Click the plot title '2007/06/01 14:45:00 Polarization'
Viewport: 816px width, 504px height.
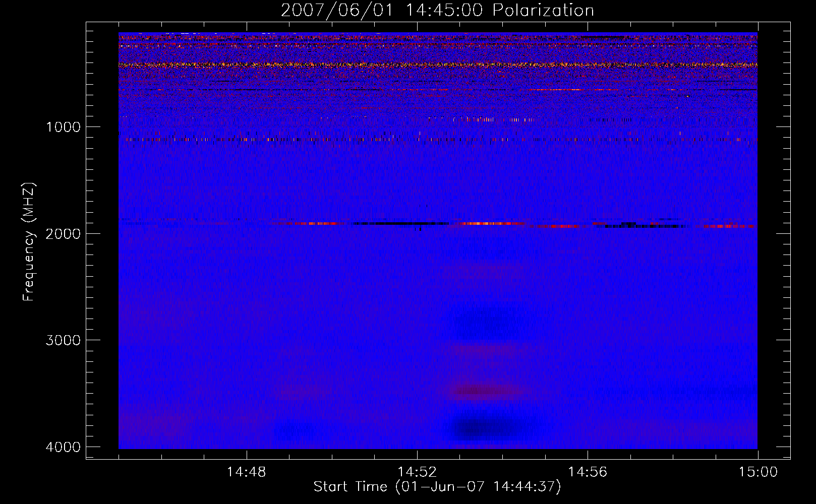(x=437, y=11)
